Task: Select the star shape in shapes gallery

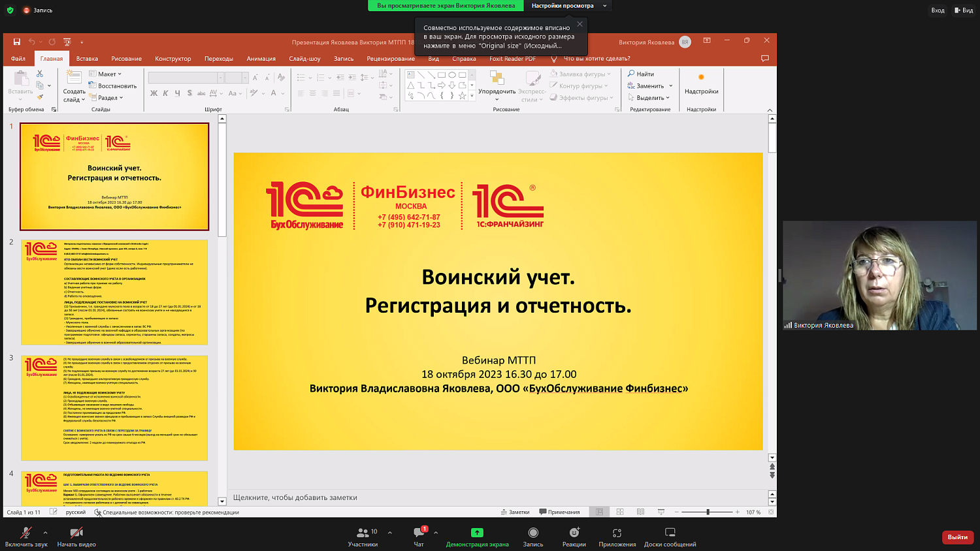Action: pyautogui.click(x=462, y=96)
